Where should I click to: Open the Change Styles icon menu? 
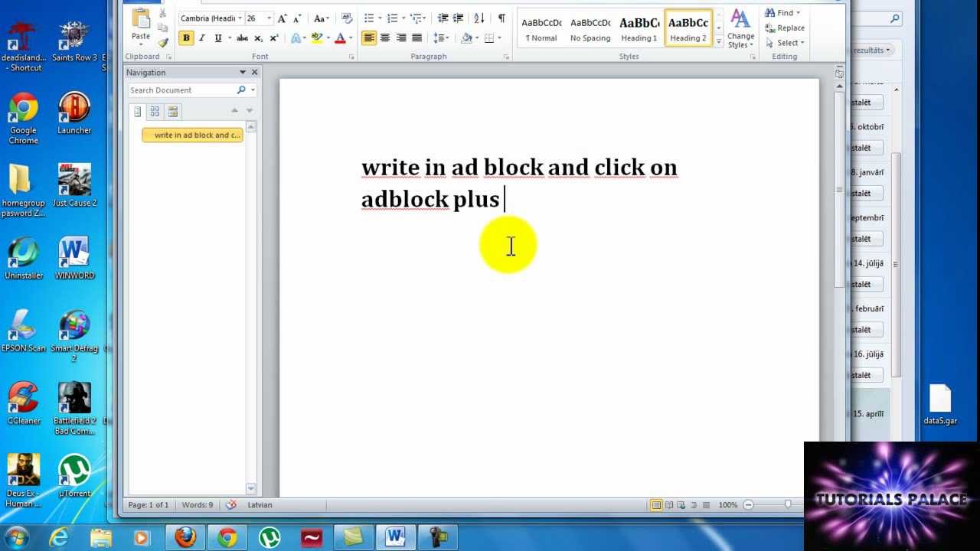[x=740, y=29]
